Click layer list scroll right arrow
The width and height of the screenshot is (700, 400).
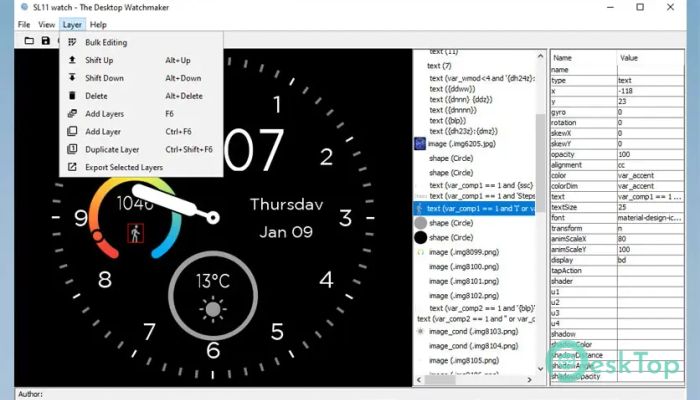click(529, 379)
